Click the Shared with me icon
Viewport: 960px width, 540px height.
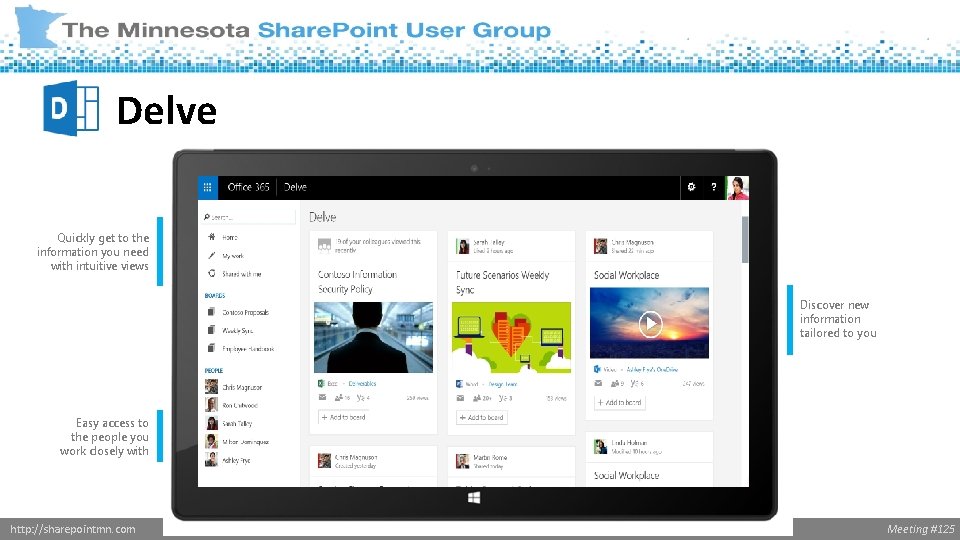point(212,274)
